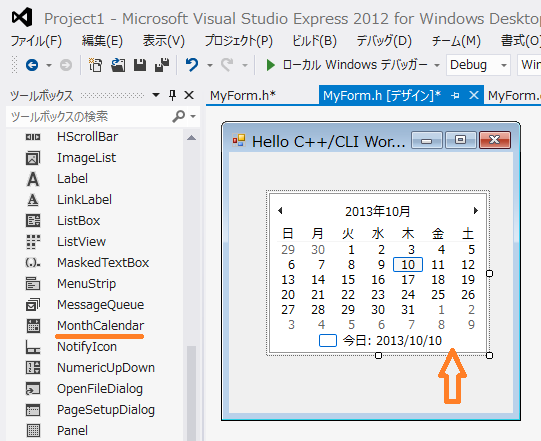Select the NumericUpDown toolbox control

coord(106,368)
